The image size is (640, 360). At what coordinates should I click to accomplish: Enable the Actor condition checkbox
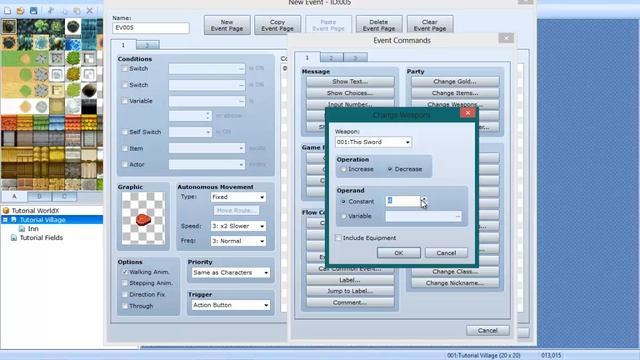tap(124, 164)
